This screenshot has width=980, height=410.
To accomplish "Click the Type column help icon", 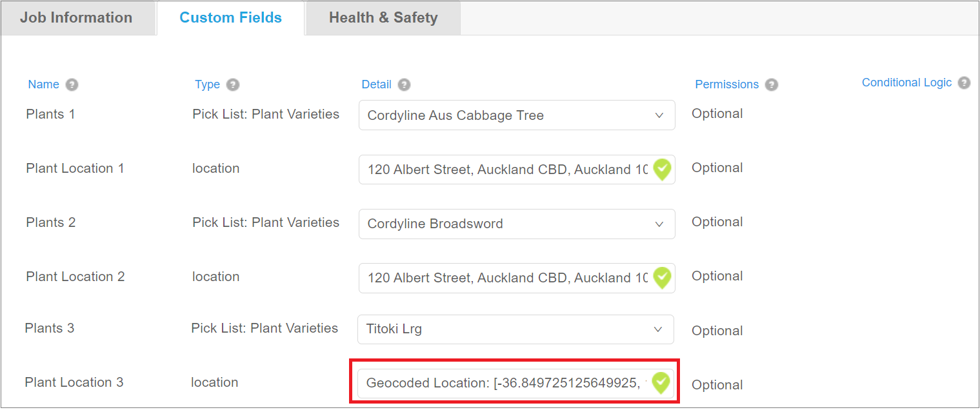I will point(234,84).
